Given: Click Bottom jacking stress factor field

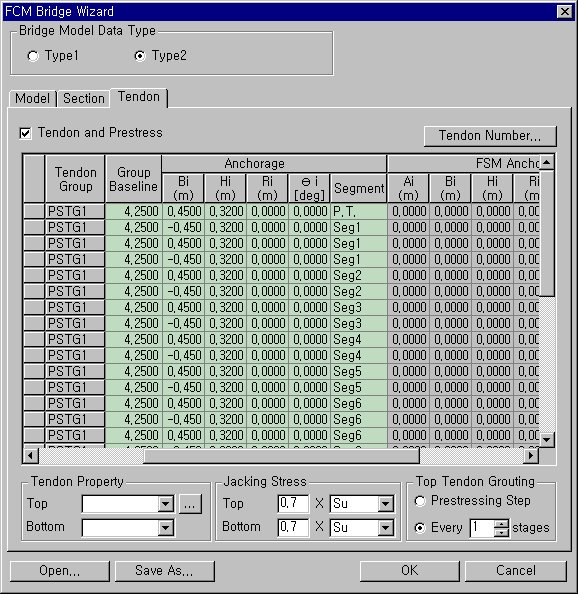Looking at the screenshot, I should click(293, 527).
